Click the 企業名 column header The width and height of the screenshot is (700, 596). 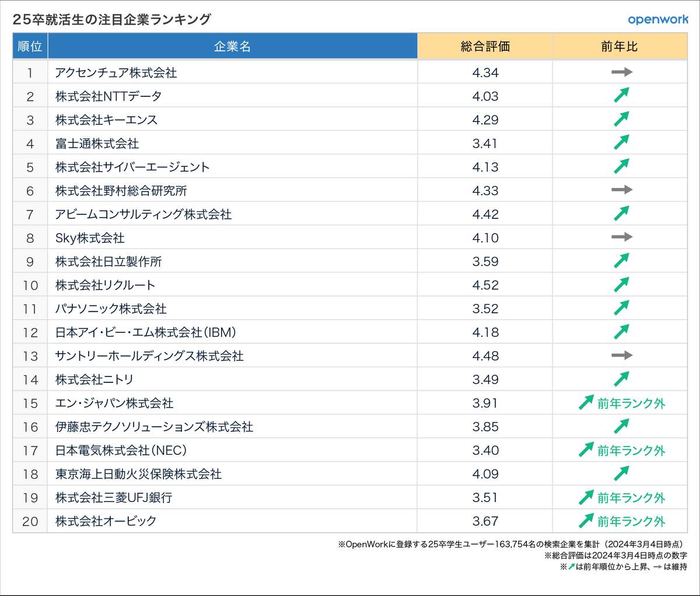pos(232,47)
